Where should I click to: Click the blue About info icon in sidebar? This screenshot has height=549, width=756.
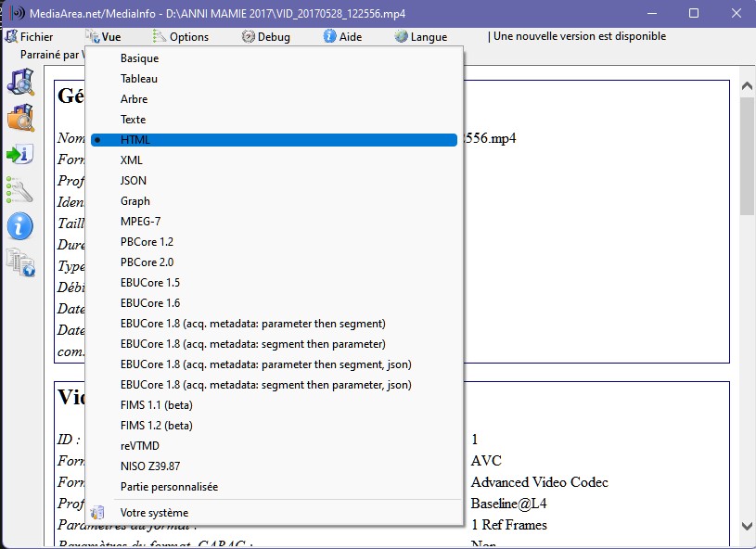click(x=19, y=225)
